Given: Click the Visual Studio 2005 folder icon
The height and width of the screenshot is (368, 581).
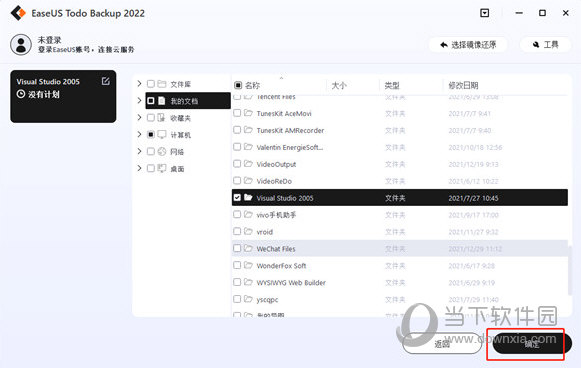Looking at the screenshot, I should tap(248, 198).
